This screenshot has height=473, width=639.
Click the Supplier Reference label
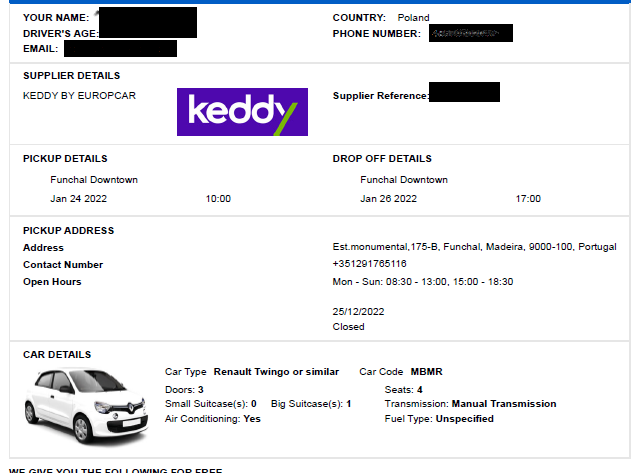click(381, 96)
